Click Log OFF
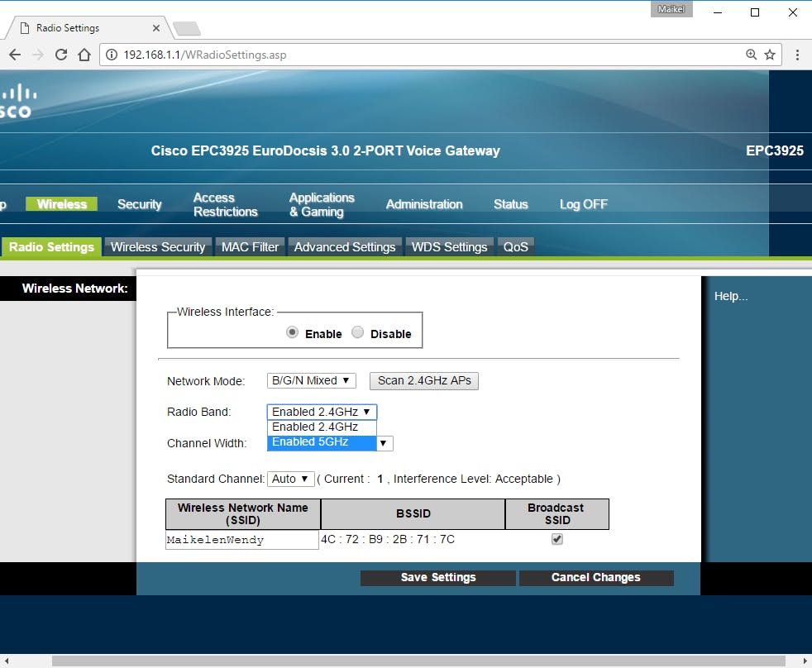This screenshot has height=668, width=812. [583, 204]
